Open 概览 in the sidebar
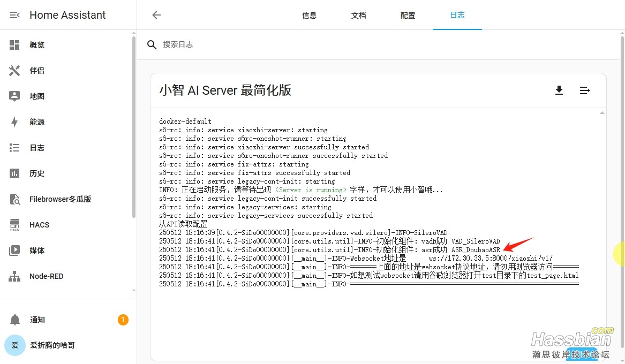Screen dimensions: 625x364 [x=66, y=45]
